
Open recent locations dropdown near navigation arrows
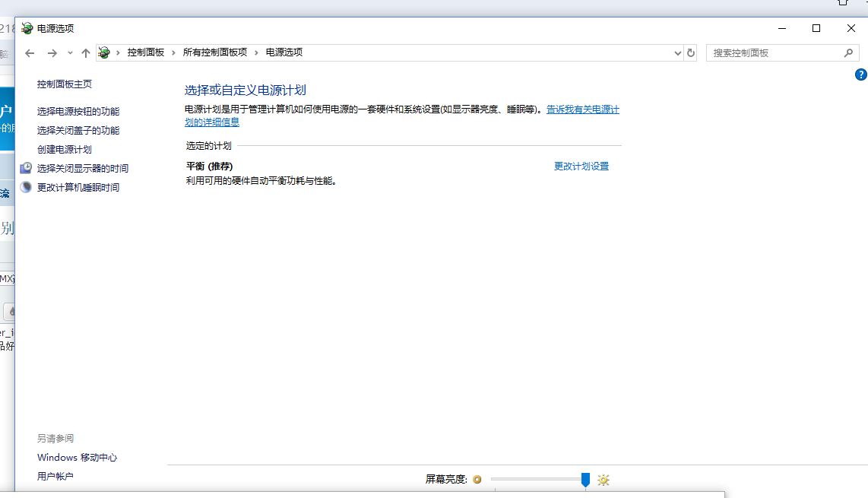[x=70, y=52]
